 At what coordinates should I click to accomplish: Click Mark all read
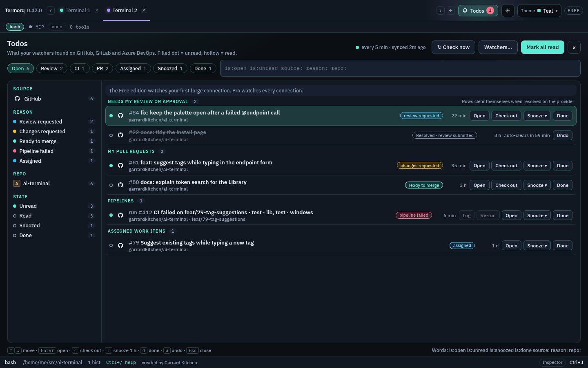pyautogui.click(x=542, y=47)
